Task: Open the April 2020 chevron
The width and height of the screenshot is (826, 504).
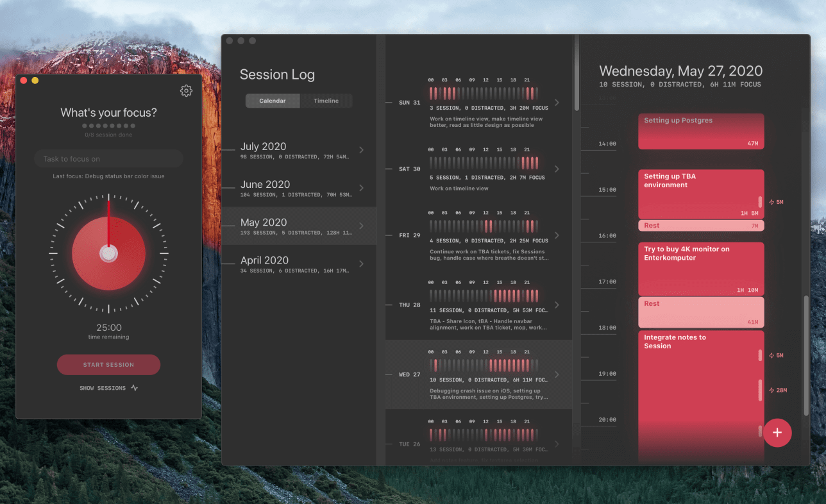Action: tap(361, 264)
